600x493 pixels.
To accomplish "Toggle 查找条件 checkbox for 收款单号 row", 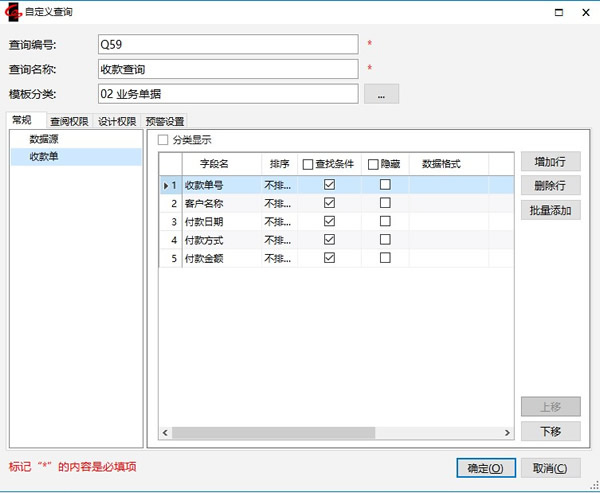I will [329, 185].
